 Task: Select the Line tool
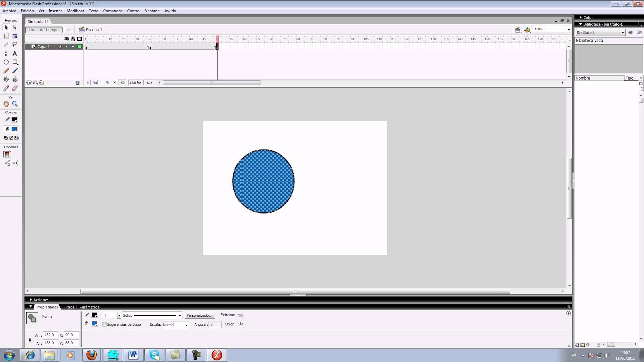tap(6, 45)
